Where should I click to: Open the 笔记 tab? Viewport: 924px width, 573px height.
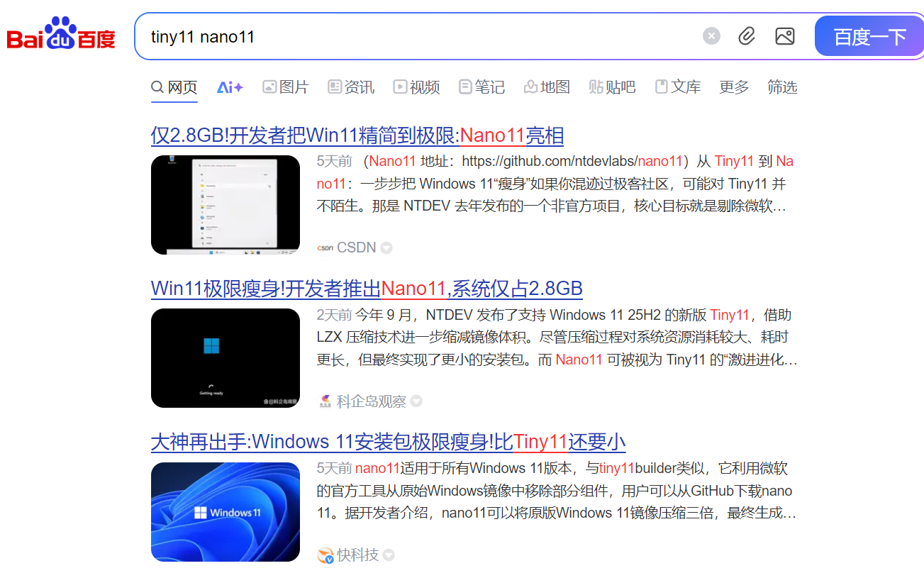click(x=482, y=87)
